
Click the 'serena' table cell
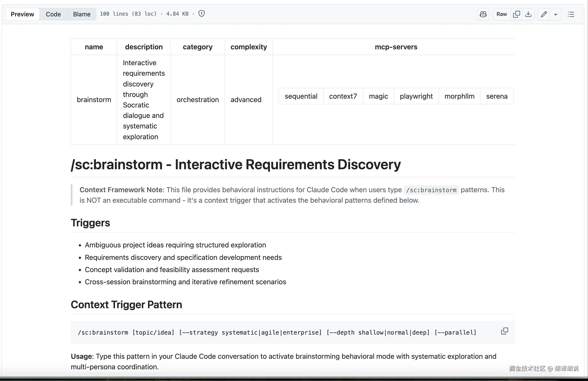tap(497, 96)
